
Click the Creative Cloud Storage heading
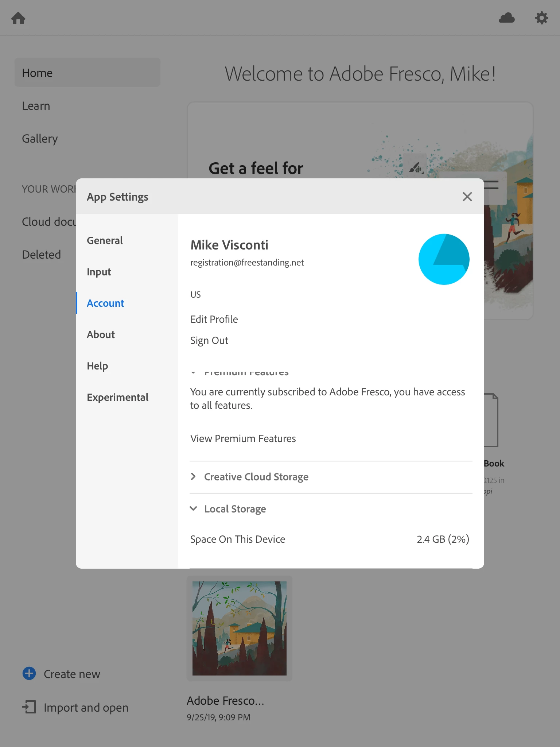(x=256, y=477)
